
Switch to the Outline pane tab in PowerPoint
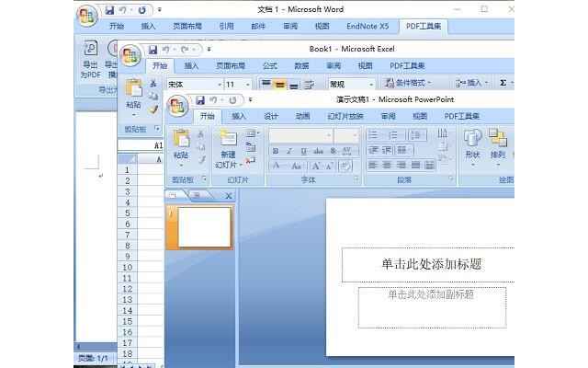(x=198, y=195)
